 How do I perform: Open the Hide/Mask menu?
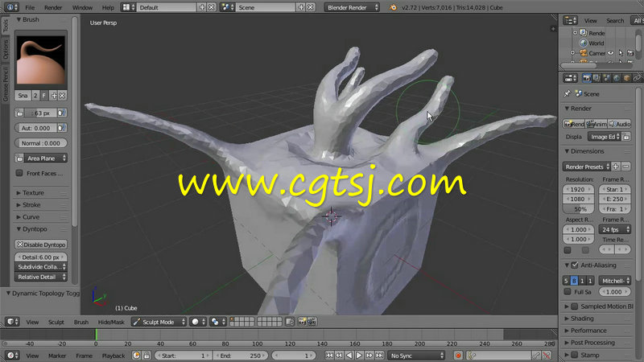coord(111,323)
